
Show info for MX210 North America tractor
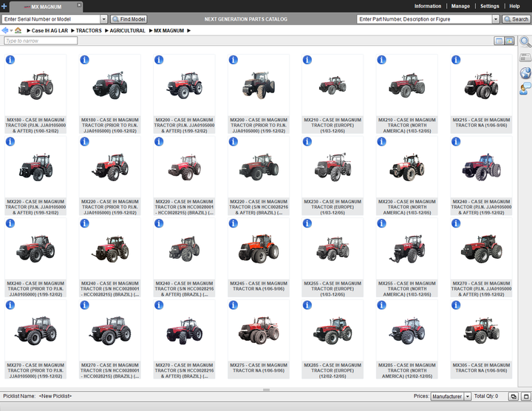(382, 60)
